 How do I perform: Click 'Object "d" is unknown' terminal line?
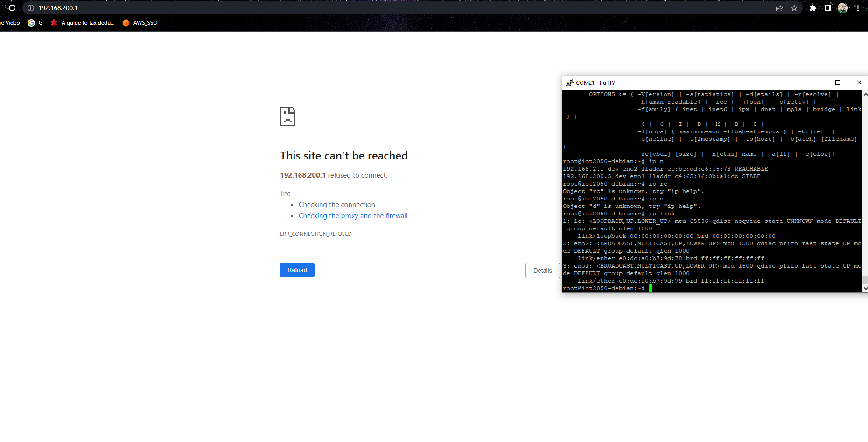pyautogui.click(x=632, y=206)
